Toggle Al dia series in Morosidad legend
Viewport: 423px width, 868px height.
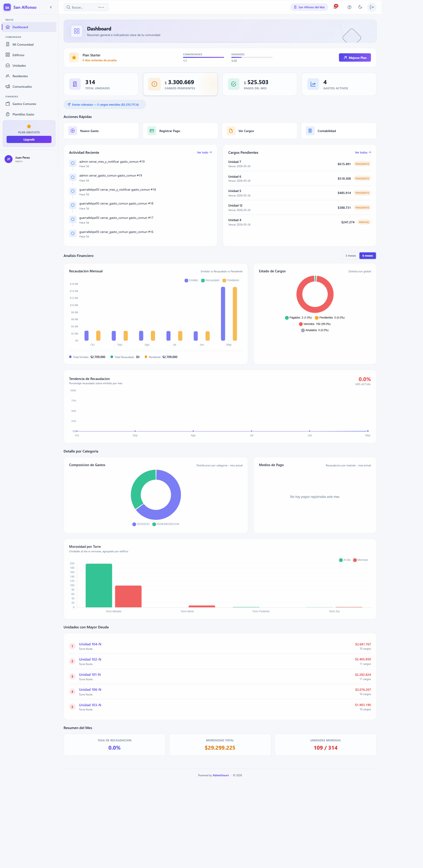(x=345, y=560)
